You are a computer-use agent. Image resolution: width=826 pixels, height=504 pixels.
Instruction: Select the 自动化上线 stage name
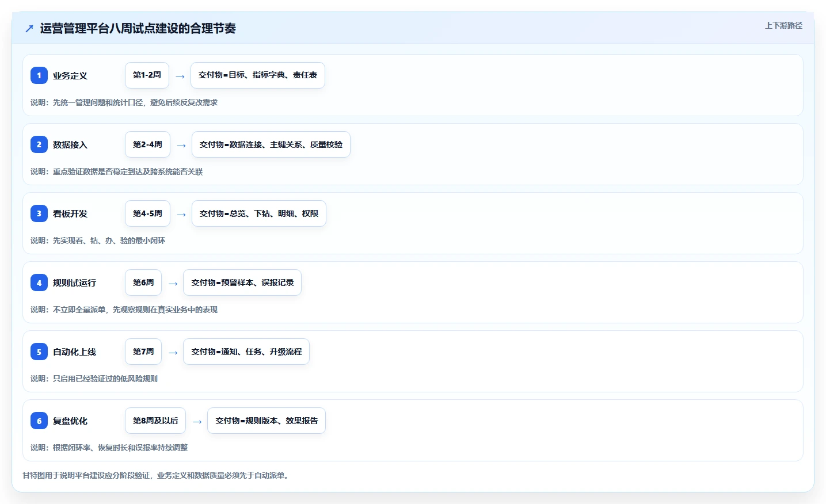[x=75, y=352]
